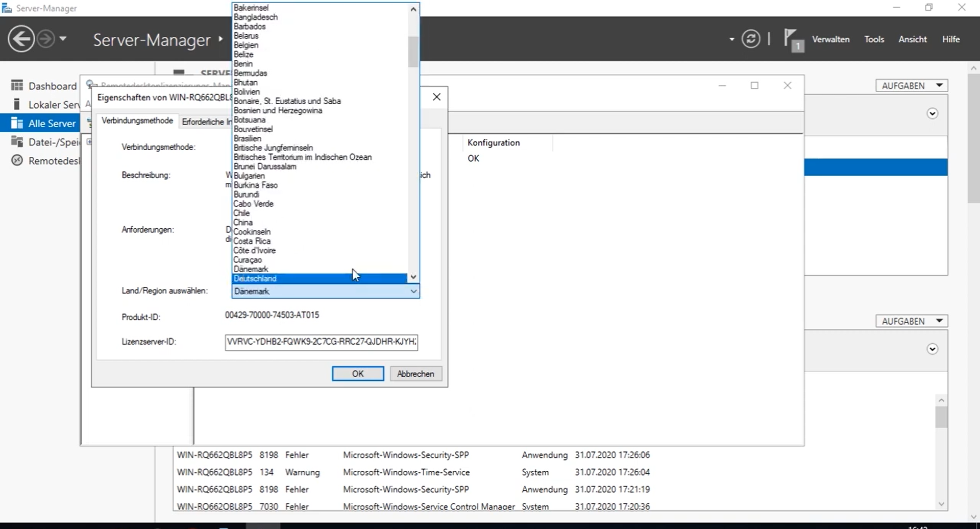Open the lower AUFGABEN dropdown
The width and height of the screenshot is (980, 529).
click(911, 321)
